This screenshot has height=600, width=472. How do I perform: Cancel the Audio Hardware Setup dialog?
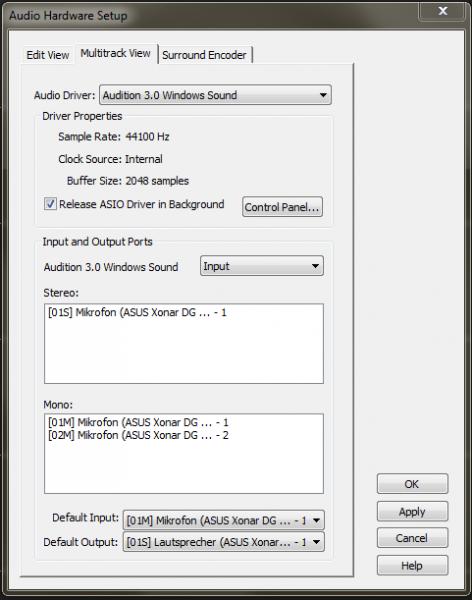(412, 538)
